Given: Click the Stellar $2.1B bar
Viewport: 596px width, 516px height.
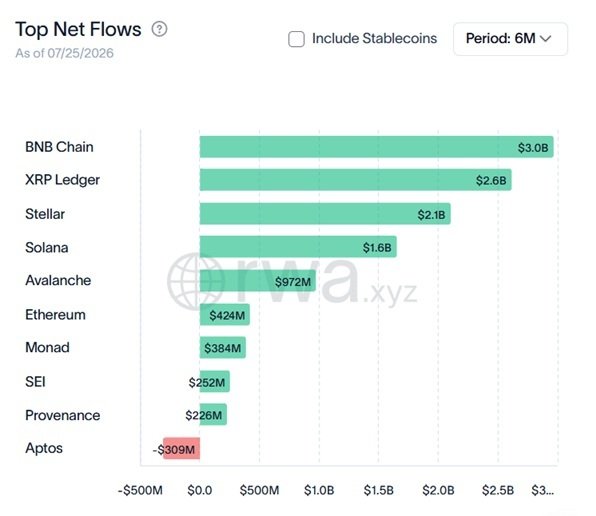Looking at the screenshot, I should (x=325, y=214).
